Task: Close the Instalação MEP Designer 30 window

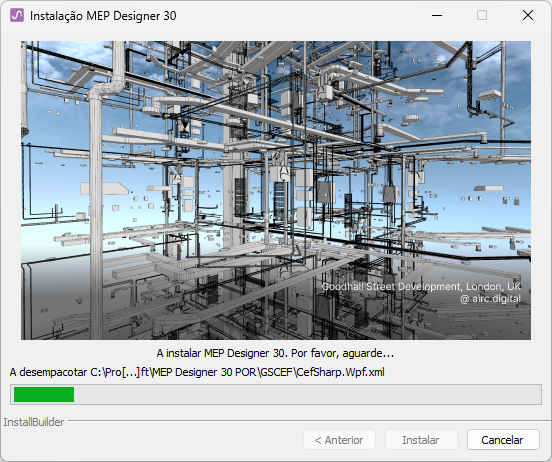Action: (x=528, y=15)
